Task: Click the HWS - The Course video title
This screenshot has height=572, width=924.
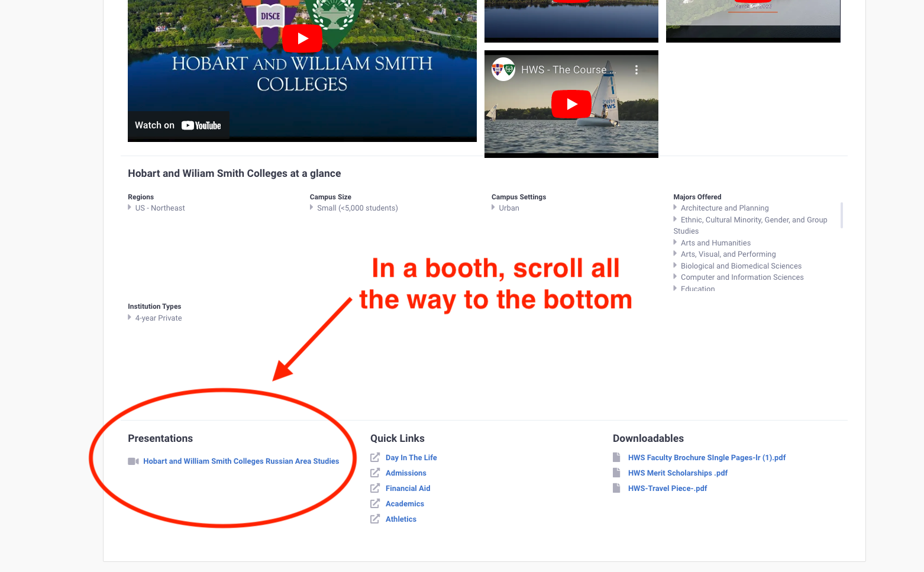Action: coord(568,70)
